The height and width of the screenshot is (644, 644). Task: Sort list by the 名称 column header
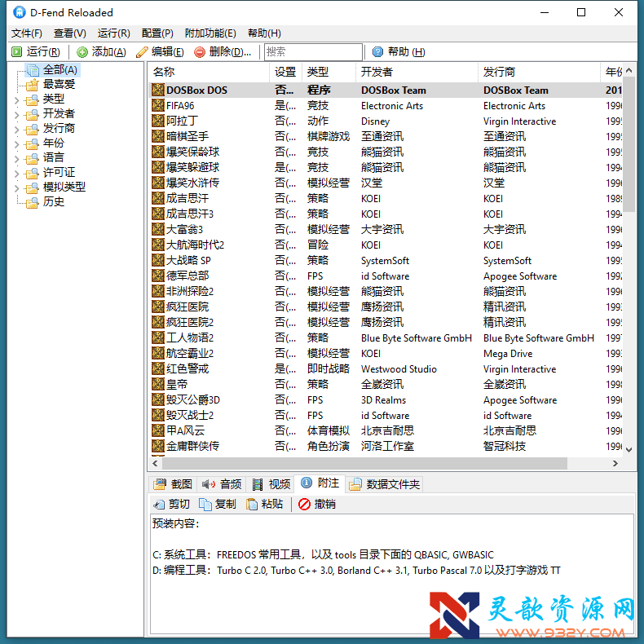208,72
